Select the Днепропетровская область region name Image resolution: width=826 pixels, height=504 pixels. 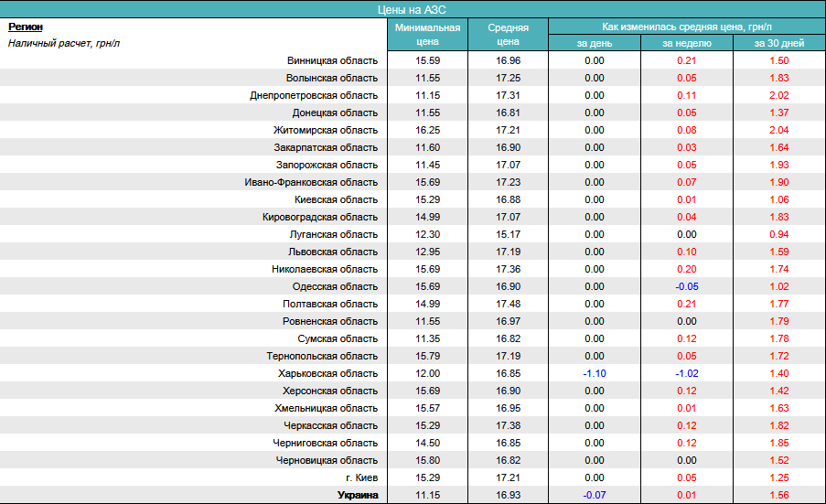coord(313,95)
